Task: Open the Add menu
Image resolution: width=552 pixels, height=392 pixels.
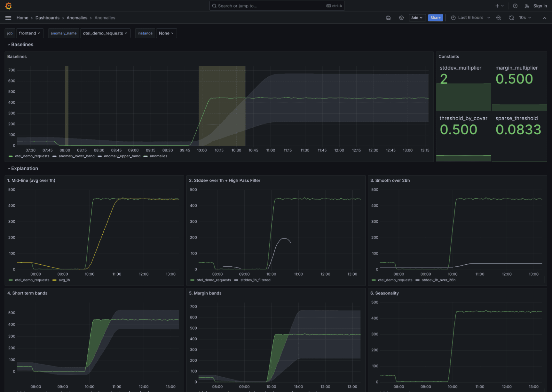Action: pos(417,18)
